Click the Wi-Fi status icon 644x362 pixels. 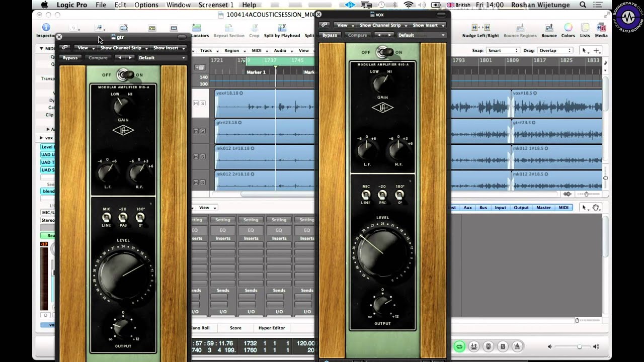coord(409,5)
